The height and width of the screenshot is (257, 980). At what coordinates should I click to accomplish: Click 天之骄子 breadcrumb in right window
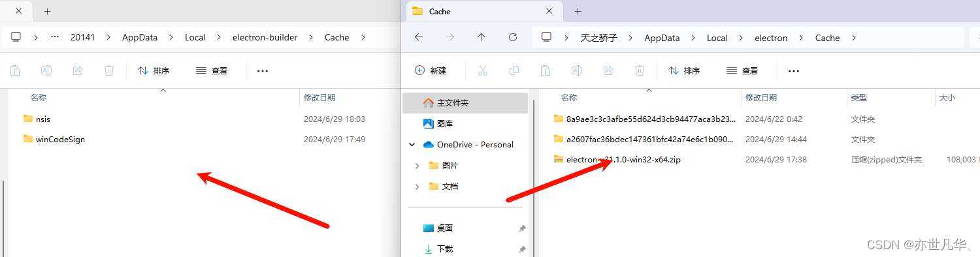pyautogui.click(x=598, y=38)
